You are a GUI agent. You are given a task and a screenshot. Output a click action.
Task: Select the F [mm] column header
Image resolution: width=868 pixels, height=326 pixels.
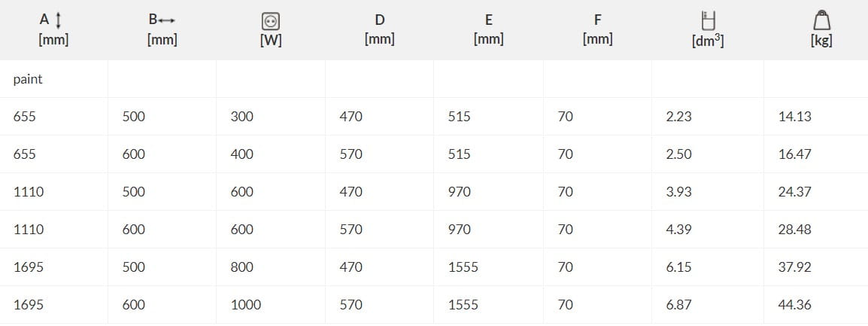pos(597,29)
